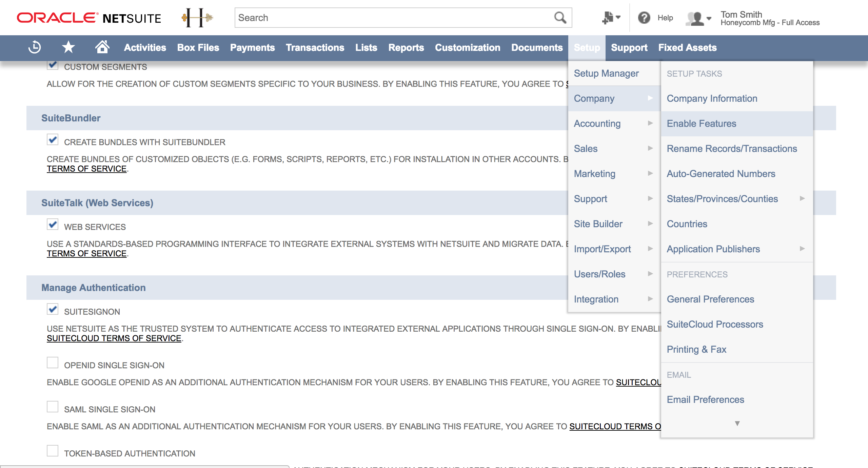Expand the Users/Roles submenu
The image size is (868, 468).
click(614, 274)
